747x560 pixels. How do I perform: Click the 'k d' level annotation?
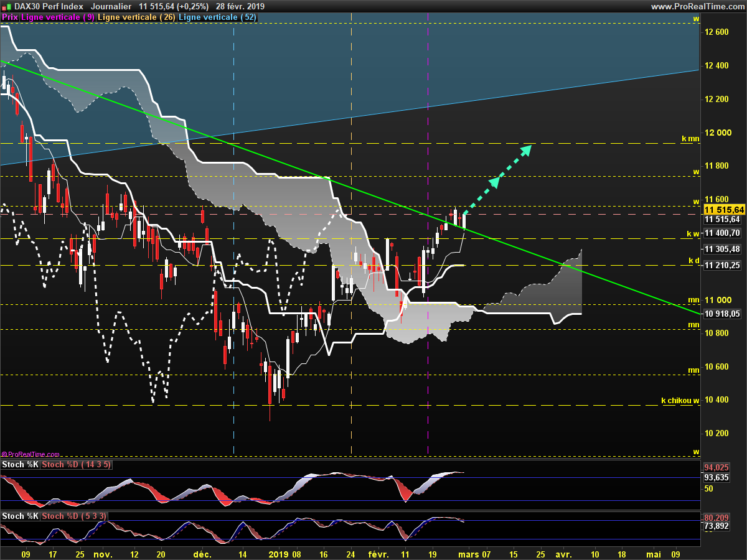(694, 260)
